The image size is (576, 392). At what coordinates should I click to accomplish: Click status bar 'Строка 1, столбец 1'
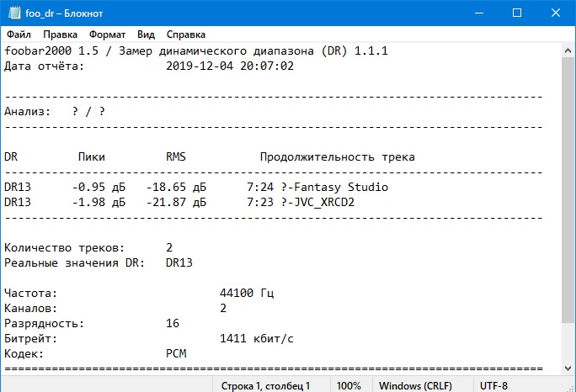tap(265, 386)
